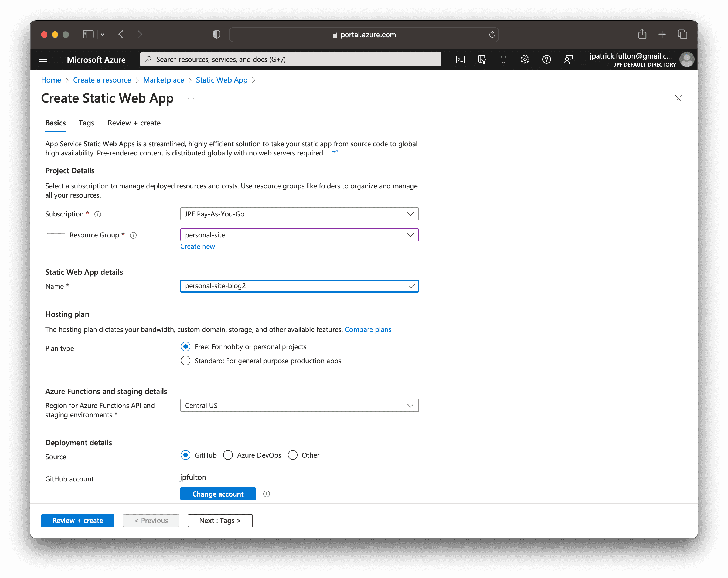This screenshot has width=728, height=578.
Task: Open Safari sidebar options chevron
Action: [x=103, y=35]
